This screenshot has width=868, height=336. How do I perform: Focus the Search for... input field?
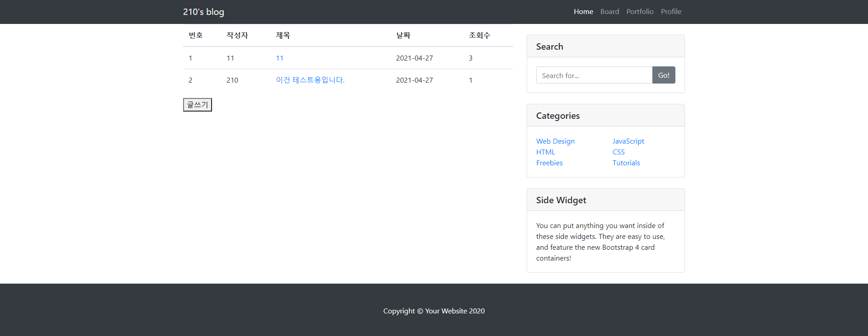tap(594, 75)
